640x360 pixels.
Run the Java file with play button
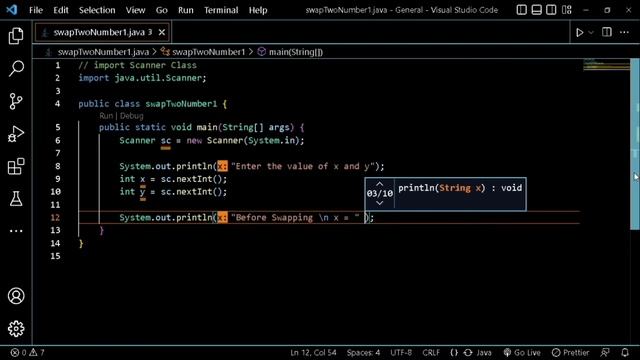[579, 32]
